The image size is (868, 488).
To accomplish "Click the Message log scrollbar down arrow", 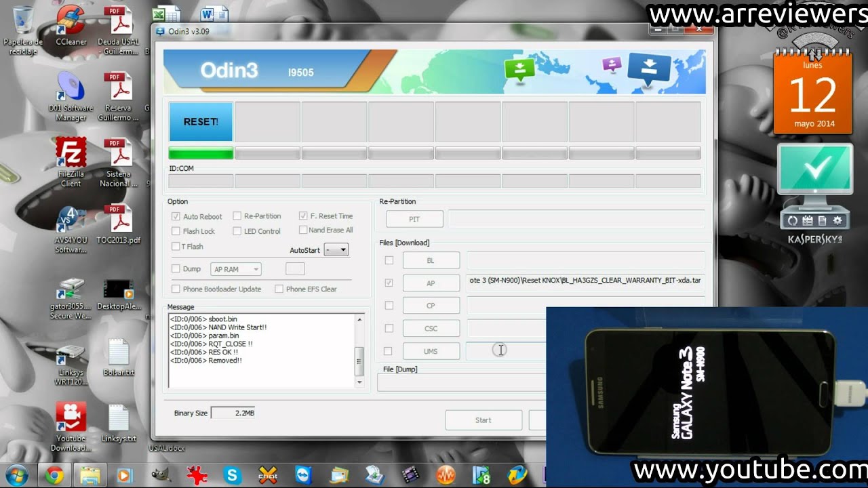I will point(359,382).
